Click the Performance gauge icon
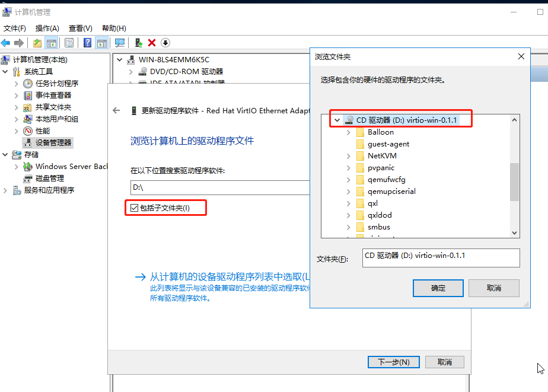The width and height of the screenshot is (548, 392). (28, 131)
